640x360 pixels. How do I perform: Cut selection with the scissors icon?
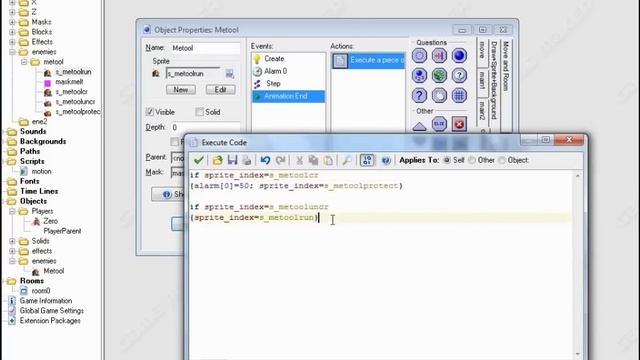tap(299, 160)
